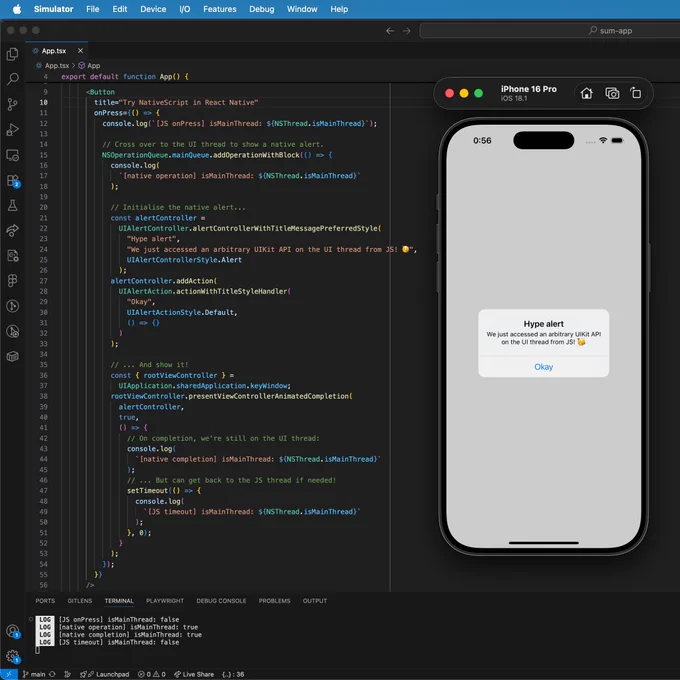Open the Run and Debug view
This screenshot has height=680, width=680.
(x=13, y=129)
